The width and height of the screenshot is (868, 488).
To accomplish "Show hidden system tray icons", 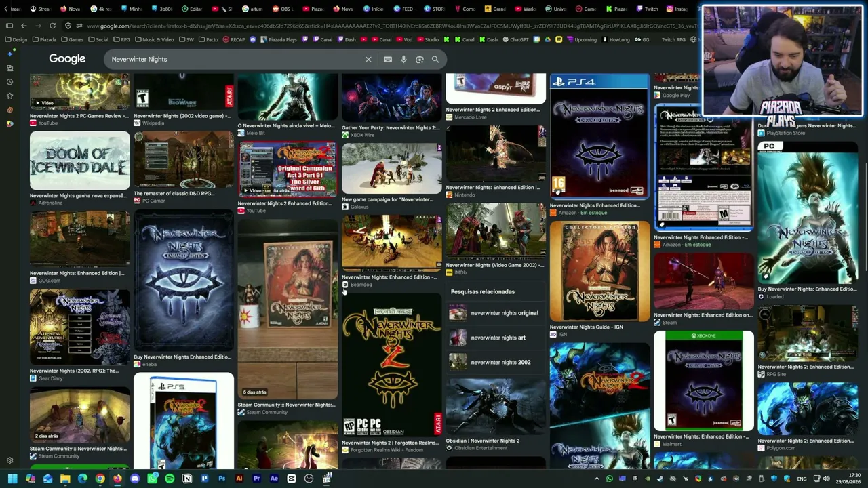I will pos(597,479).
